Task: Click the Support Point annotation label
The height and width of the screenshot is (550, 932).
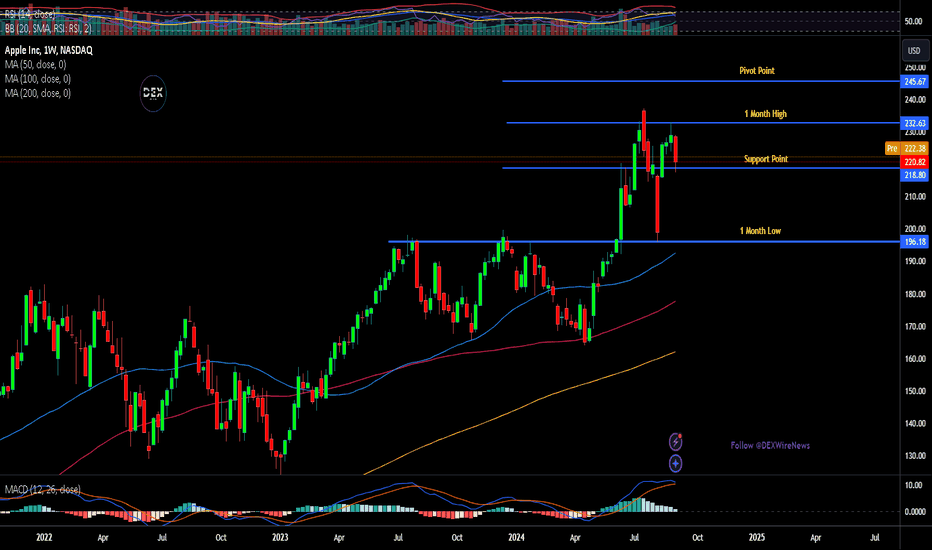Action: click(x=766, y=159)
